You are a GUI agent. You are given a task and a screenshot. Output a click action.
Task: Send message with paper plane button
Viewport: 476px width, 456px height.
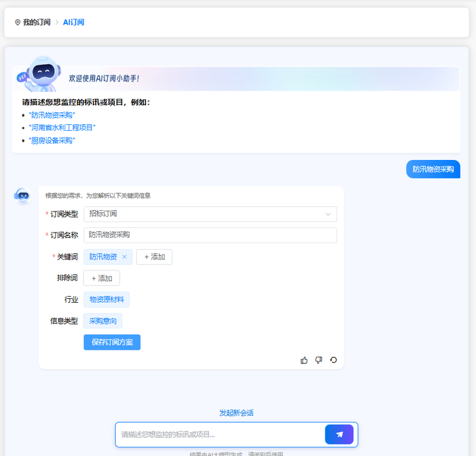coord(339,434)
